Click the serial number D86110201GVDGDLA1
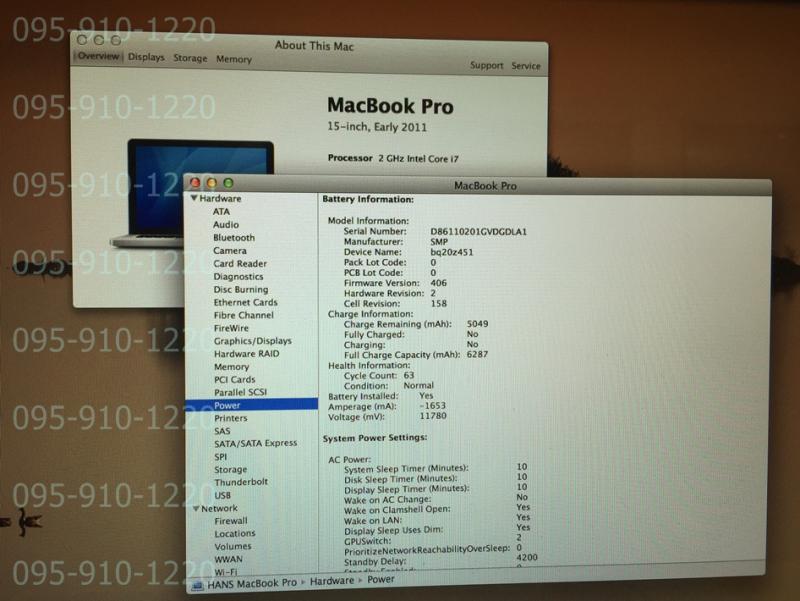 [478, 232]
